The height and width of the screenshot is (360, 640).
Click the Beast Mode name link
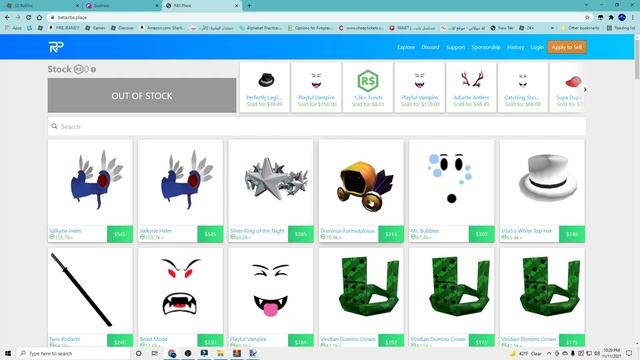pos(153,339)
